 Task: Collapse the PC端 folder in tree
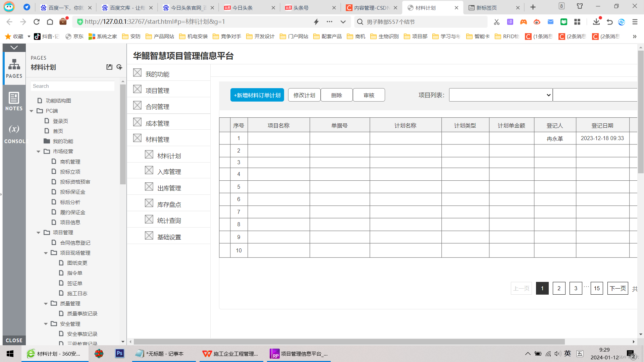tap(32, 111)
